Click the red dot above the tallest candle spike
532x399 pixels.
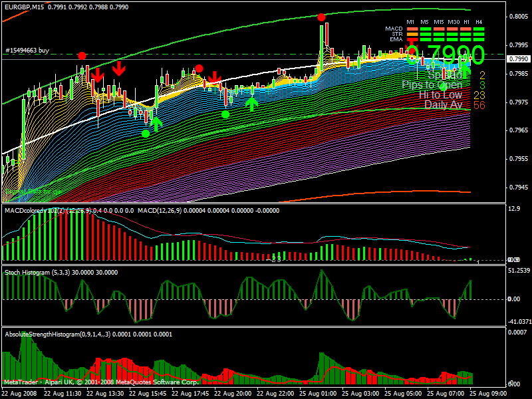click(x=321, y=17)
